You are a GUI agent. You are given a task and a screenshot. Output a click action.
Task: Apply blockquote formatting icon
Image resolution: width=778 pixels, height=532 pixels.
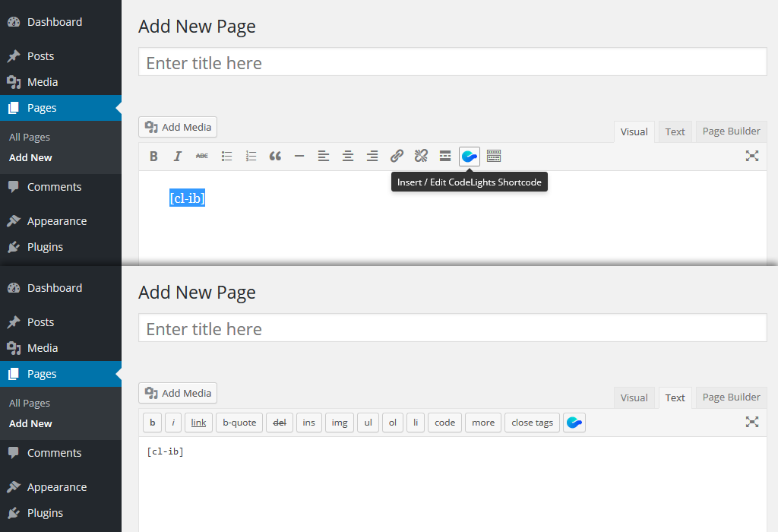click(x=275, y=157)
